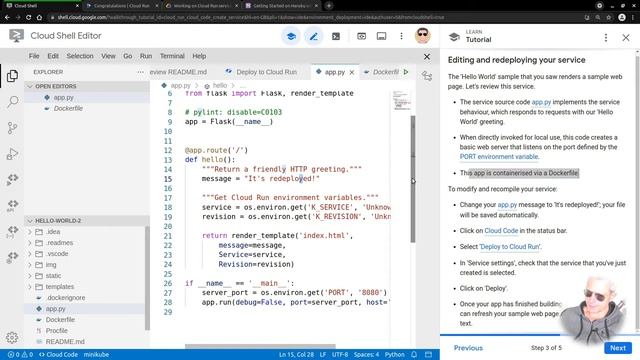Open the View menu
This screenshot has width=640, height=360.
(x=108, y=56)
